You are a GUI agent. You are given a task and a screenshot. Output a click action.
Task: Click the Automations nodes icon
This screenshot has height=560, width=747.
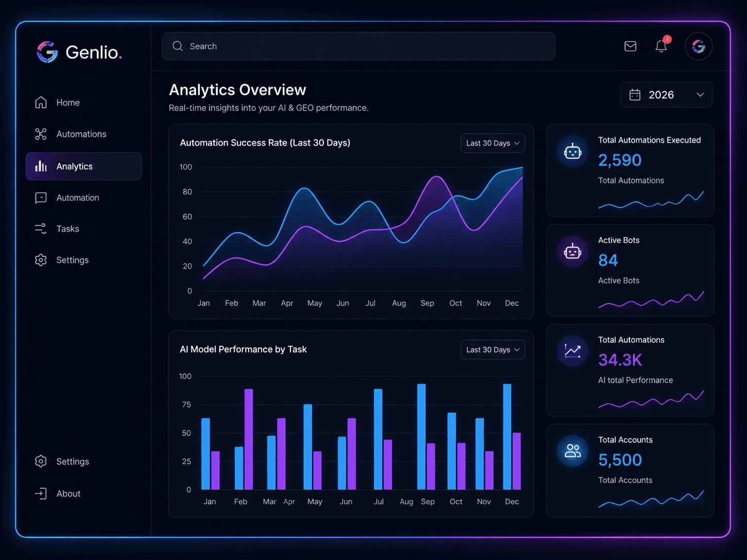41,134
